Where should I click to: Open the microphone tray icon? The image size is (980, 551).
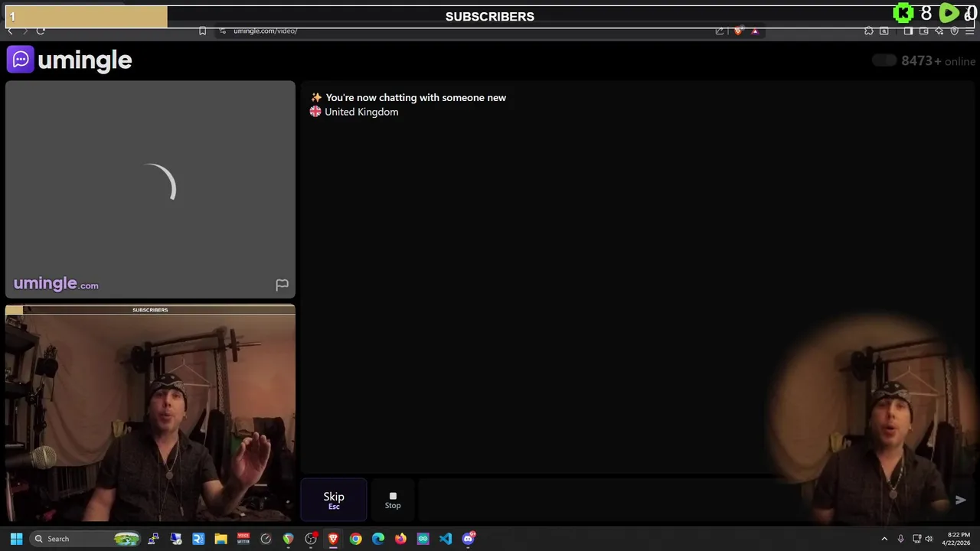pos(900,539)
